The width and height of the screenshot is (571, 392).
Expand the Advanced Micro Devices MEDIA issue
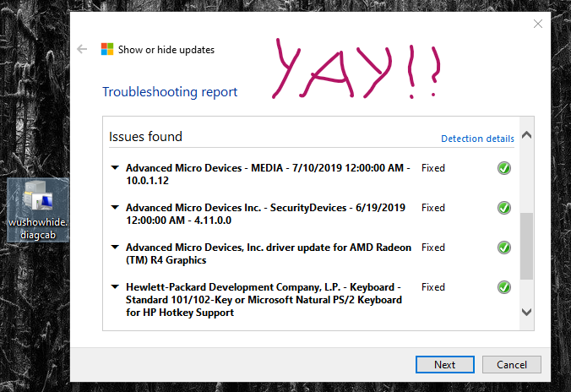115,167
